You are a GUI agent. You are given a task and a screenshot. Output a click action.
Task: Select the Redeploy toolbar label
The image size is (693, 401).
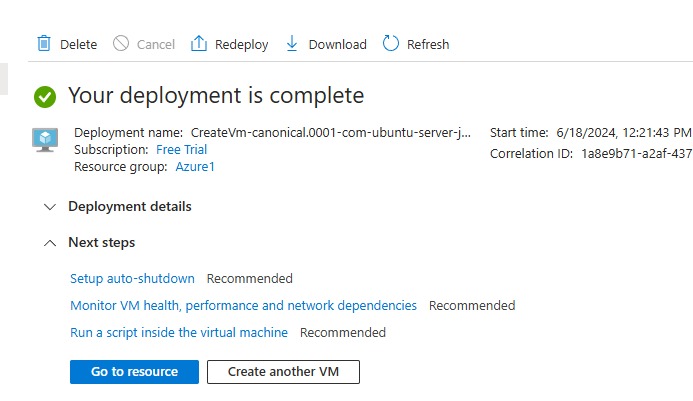pos(241,44)
